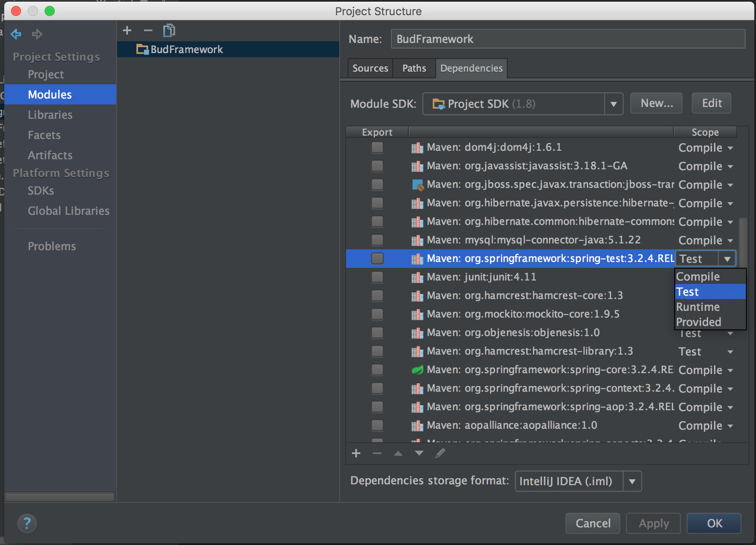Add a dependency with bottom plus icon
Screen dimensions: 756x545
pyautogui.click(x=356, y=453)
